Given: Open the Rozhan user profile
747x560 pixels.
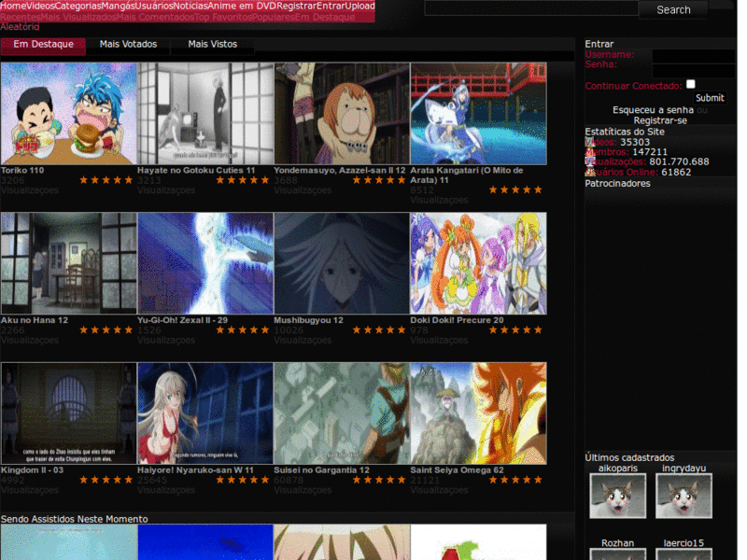Looking at the screenshot, I should (x=617, y=543).
